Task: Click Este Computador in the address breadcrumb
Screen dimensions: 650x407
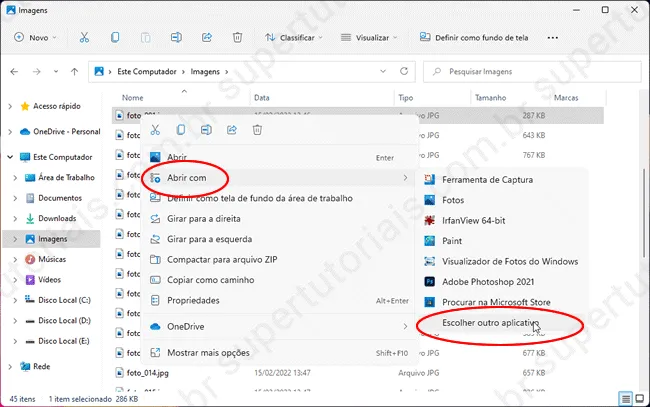Action: [147, 72]
